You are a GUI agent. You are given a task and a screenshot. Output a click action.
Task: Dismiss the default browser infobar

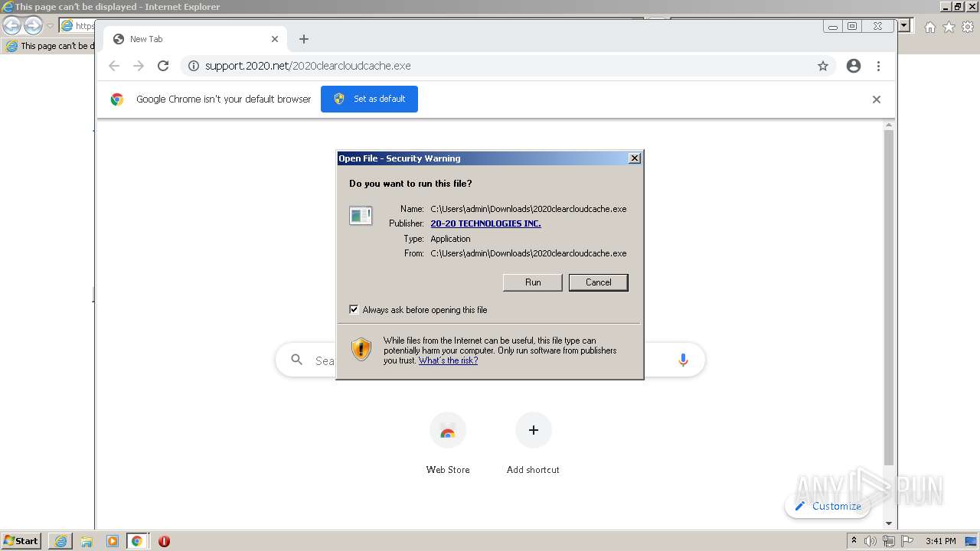click(x=877, y=99)
